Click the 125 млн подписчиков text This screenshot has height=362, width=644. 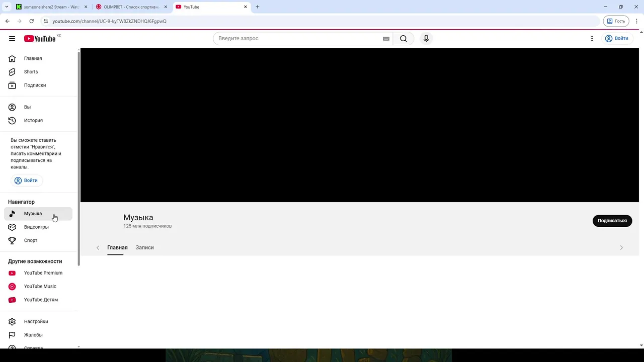(147, 226)
